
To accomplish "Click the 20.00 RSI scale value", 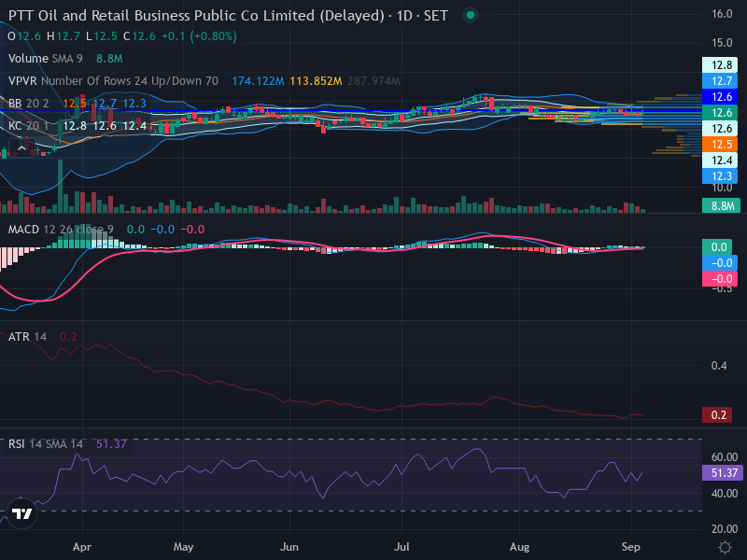I will tap(725, 528).
